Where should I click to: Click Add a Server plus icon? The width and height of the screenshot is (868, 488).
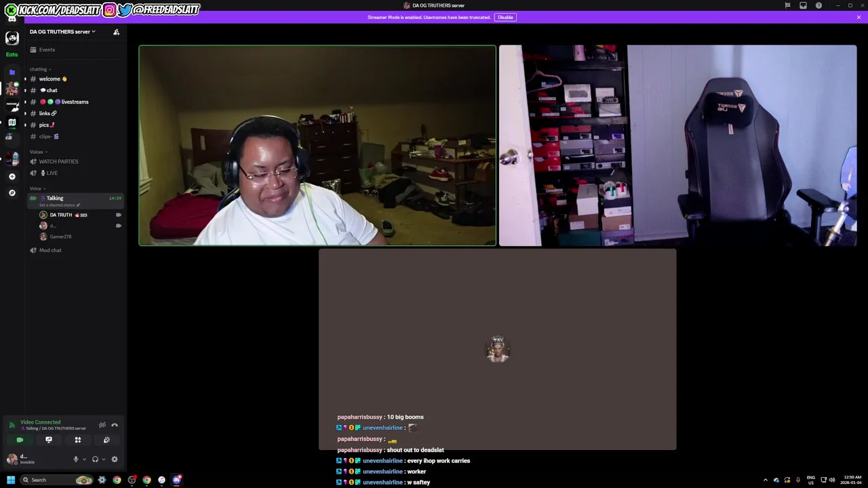click(12, 176)
